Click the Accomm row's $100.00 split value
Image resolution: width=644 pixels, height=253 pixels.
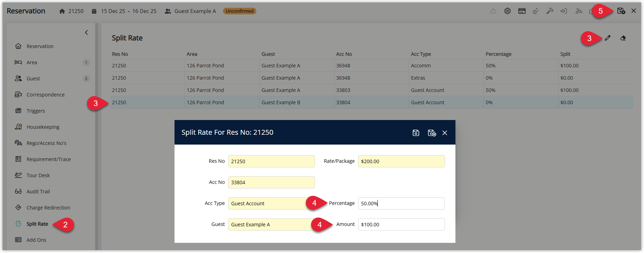tap(569, 66)
